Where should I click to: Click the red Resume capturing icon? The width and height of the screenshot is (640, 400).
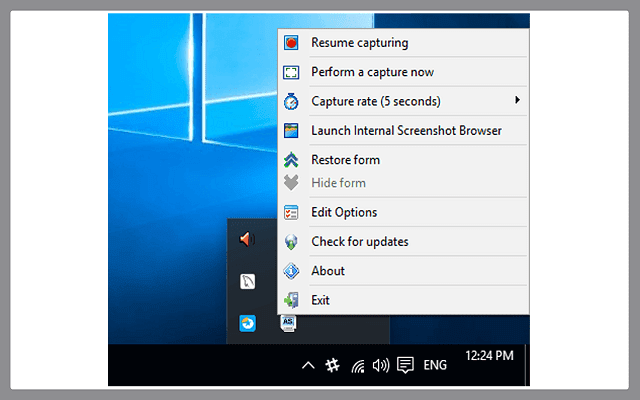291,43
